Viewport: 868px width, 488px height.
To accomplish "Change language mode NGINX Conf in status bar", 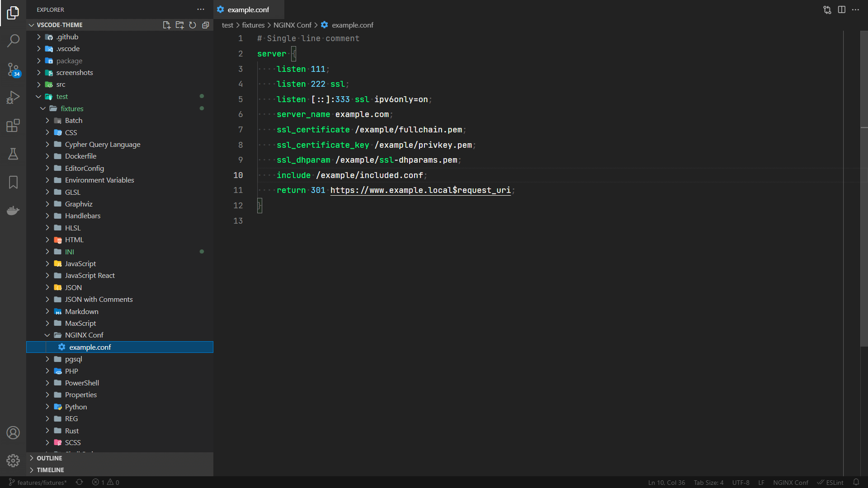I will (x=790, y=482).
